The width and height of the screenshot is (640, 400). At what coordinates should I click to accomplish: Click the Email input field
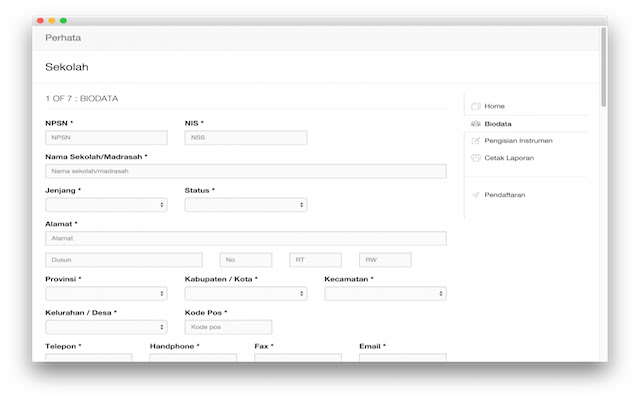(403, 358)
